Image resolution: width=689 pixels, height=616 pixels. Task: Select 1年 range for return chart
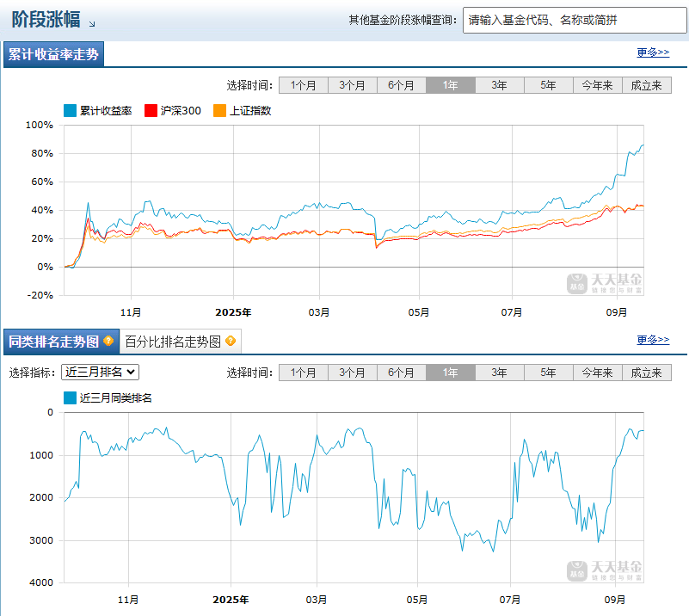point(451,85)
